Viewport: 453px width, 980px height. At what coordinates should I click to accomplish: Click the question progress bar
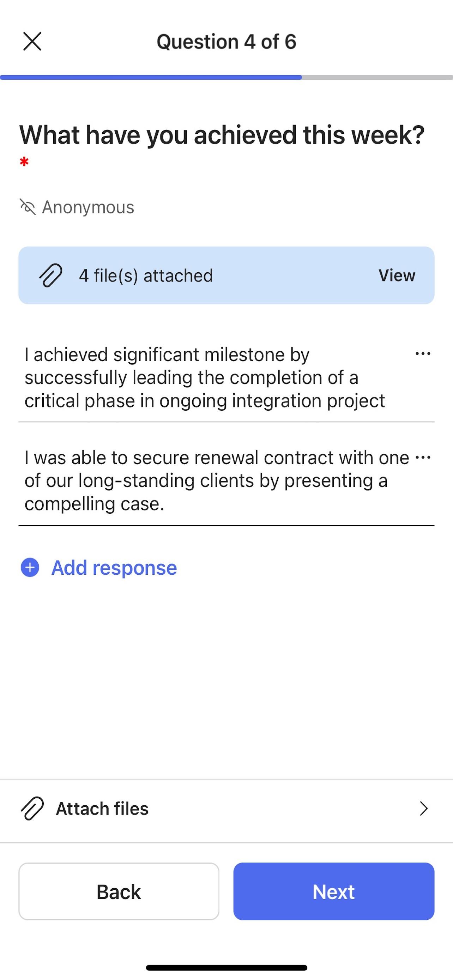pyautogui.click(x=226, y=77)
